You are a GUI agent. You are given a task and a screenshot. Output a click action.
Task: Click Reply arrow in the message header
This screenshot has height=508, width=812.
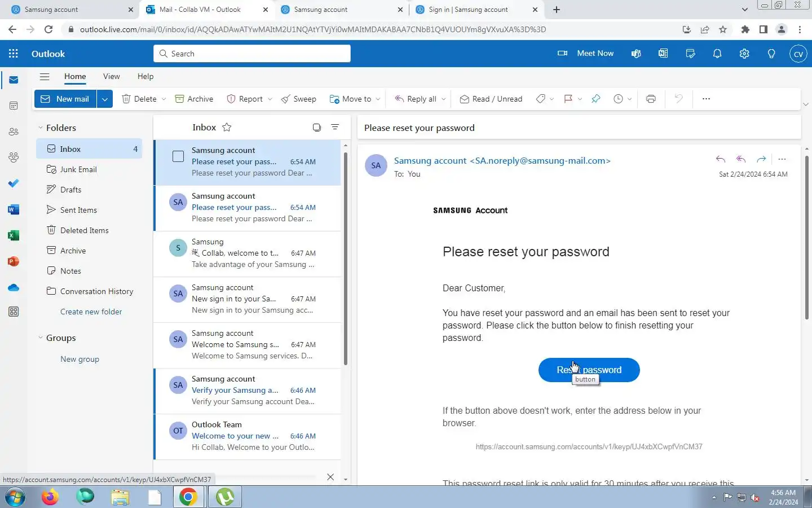721,159
